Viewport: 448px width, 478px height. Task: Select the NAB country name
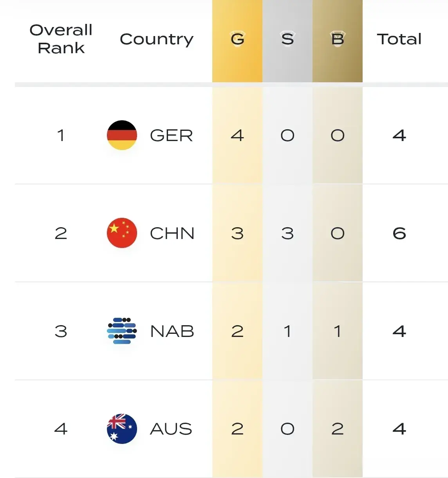[x=172, y=331]
